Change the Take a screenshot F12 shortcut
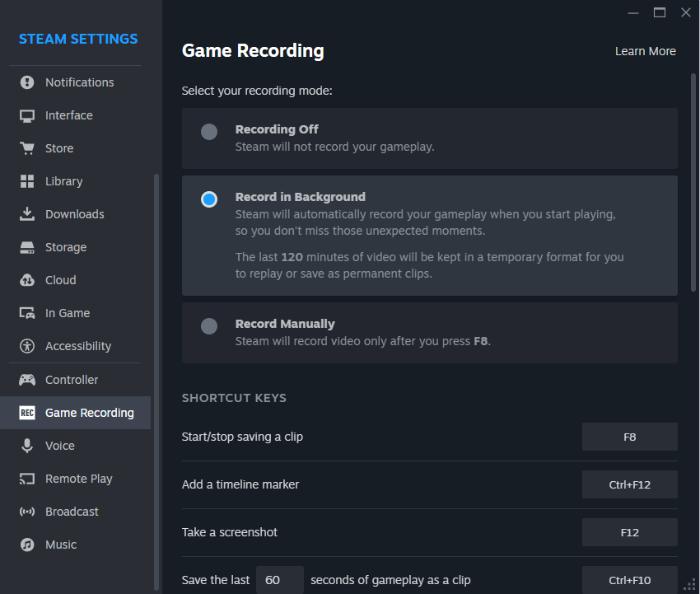The image size is (700, 594). tap(629, 532)
